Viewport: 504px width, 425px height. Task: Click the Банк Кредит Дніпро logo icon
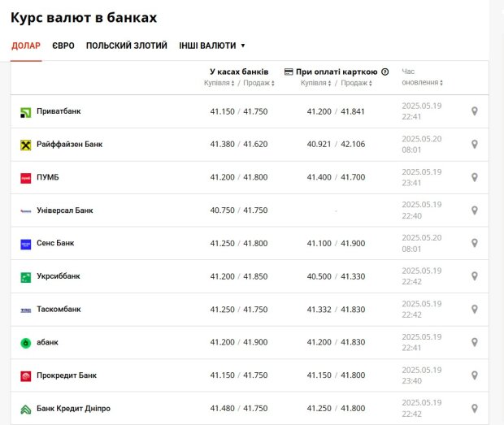point(25,409)
